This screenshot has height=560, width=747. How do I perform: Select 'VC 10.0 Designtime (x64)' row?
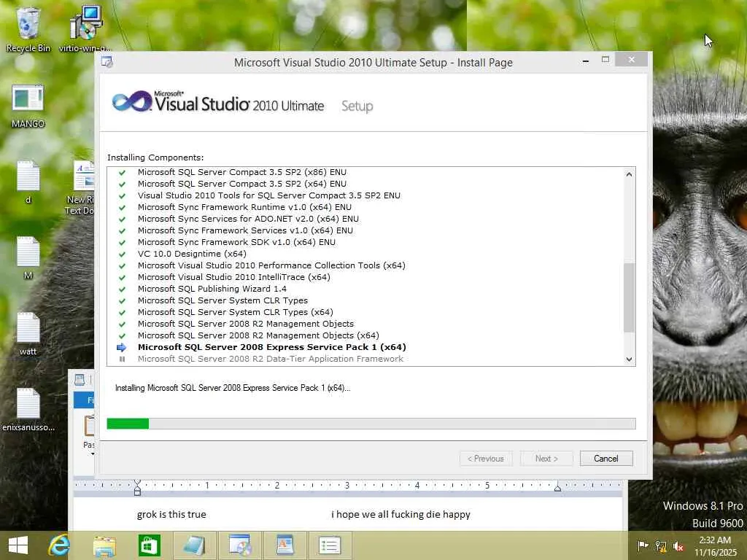[x=192, y=254]
